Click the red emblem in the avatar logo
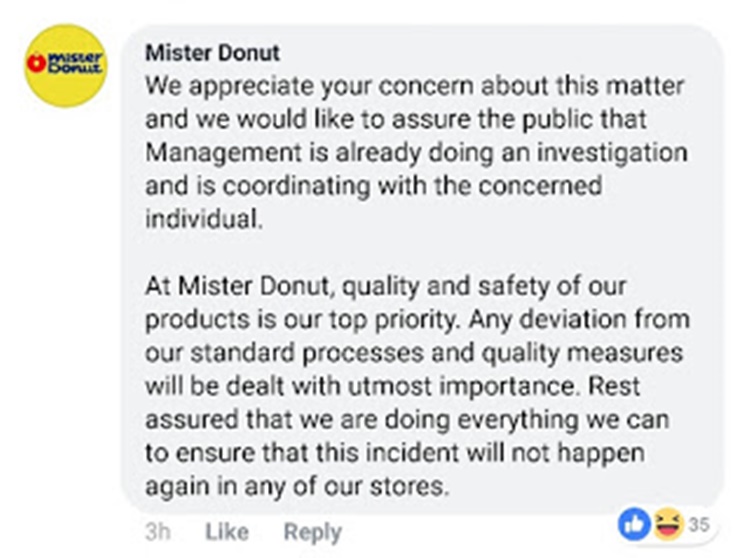This screenshot has width=750, height=558. (x=36, y=63)
